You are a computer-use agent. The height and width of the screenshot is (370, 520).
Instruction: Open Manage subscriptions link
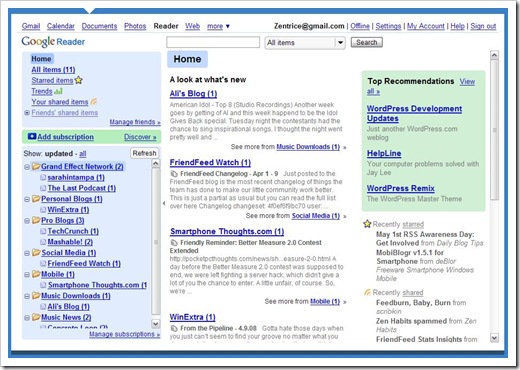(x=124, y=334)
